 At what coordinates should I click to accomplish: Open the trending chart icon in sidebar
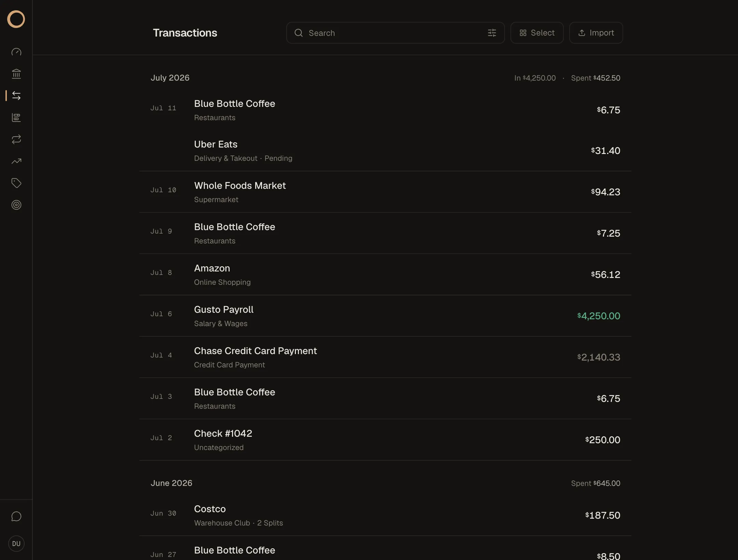(x=16, y=161)
